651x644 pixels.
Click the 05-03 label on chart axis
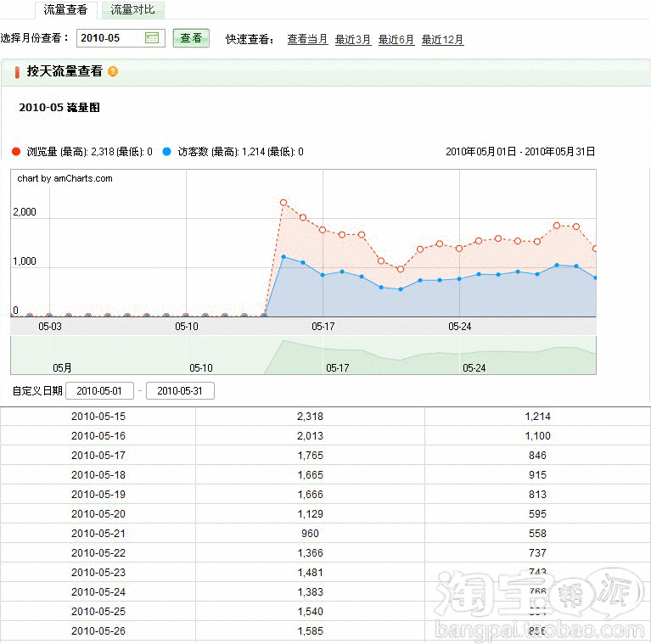click(x=50, y=327)
